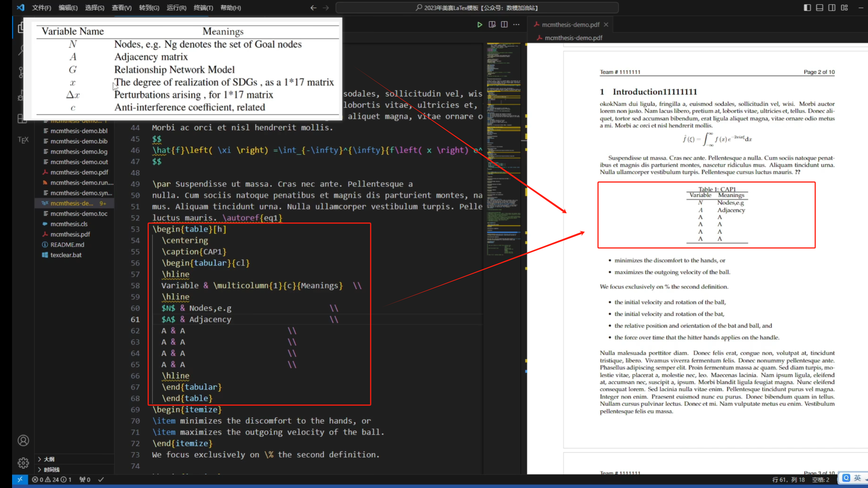Image resolution: width=868 pixels, height=488 pixels.
Task: Click the 空格: 2 indentation setting
Action: tap(820, 479)
